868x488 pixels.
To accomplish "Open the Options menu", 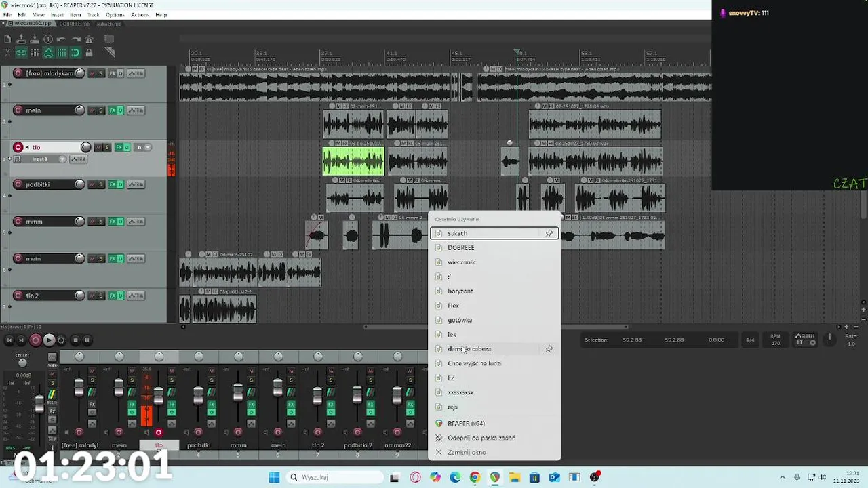I will point(115,14).
